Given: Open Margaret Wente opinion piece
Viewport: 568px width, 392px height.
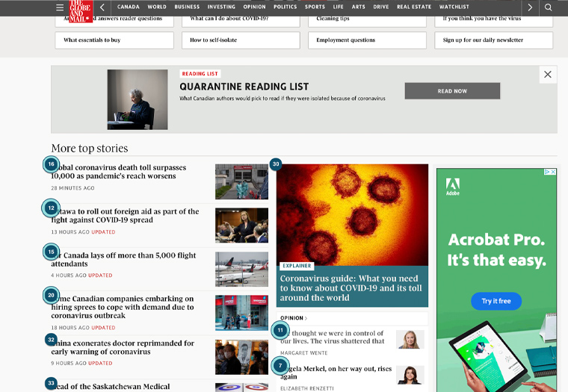Looking at the screenshot, I should pyautogui.click(x=332, y=337).
